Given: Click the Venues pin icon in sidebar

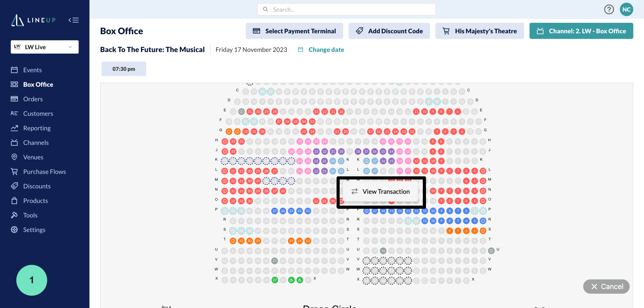Looking at the screenshot, I should click(x=14, y=157).
